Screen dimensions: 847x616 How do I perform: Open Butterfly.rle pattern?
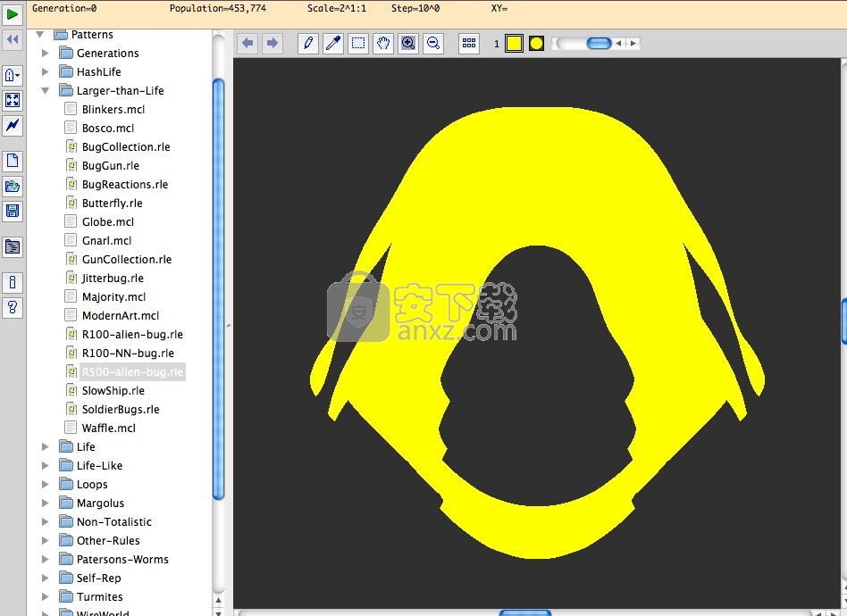[x=113, y=203]
